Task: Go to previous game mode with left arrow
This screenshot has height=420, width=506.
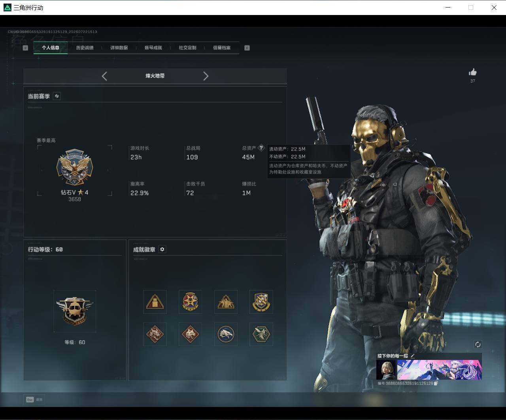Action: tap(104, 76)
